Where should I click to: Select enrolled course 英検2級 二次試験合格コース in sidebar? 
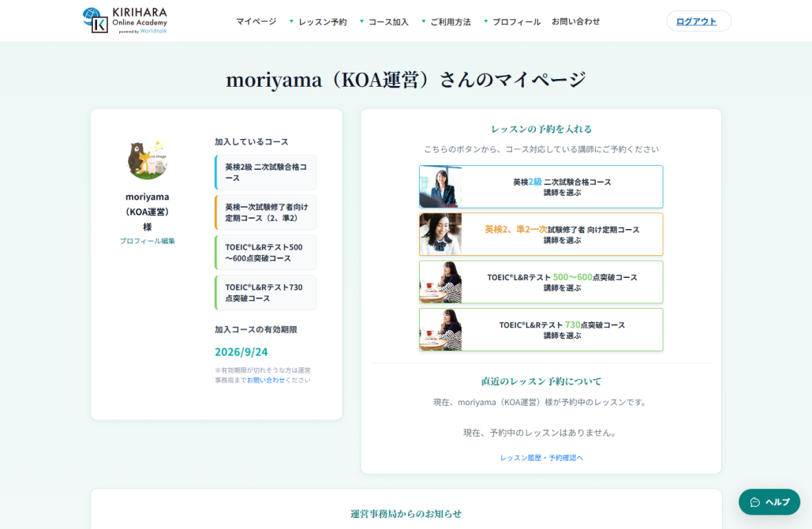pyautogui.click(x=266, y=173)
